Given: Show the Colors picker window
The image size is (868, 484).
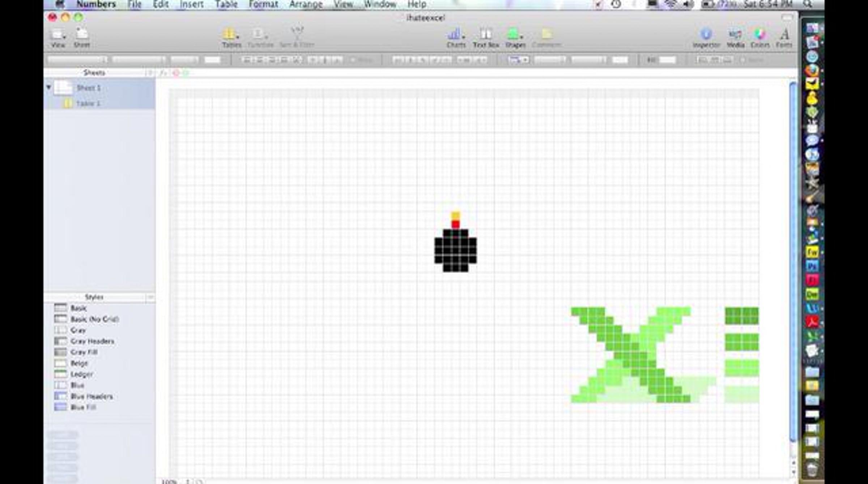Looking at the screenshot, I should (x=760, y=38).
